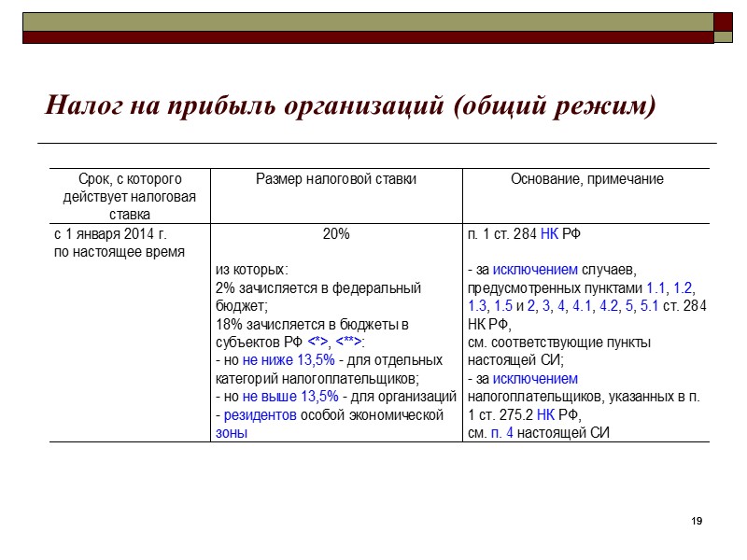
Task: Click the '20%' rate value
Action: 336,234
